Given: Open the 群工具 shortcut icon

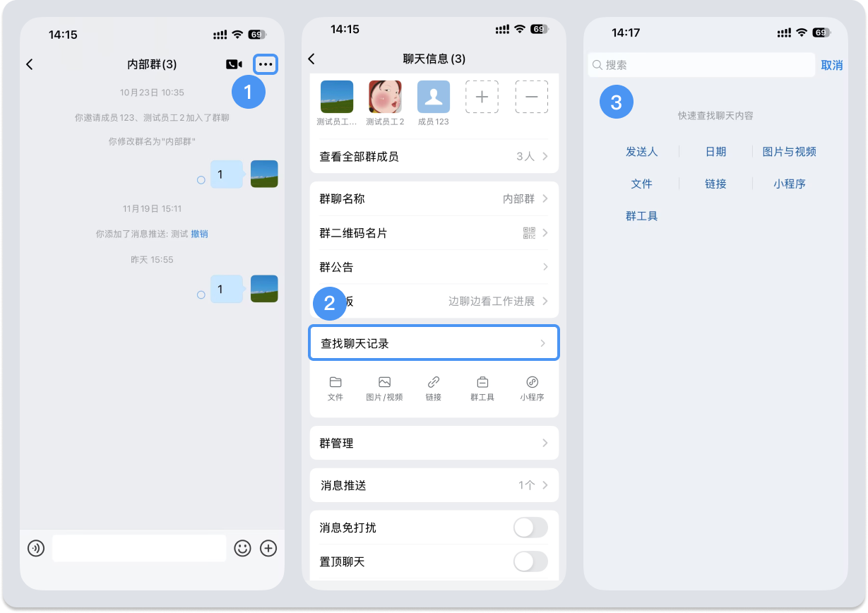Looking at the screenshot, I should coord(482,388).
